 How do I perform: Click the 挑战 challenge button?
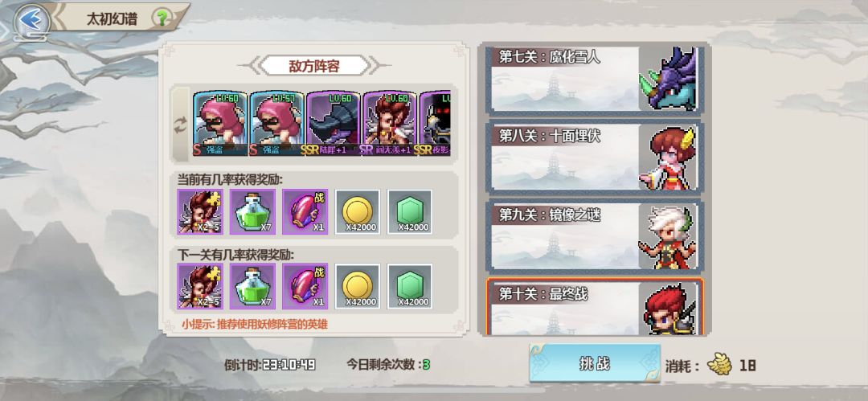tap(595, 363)
